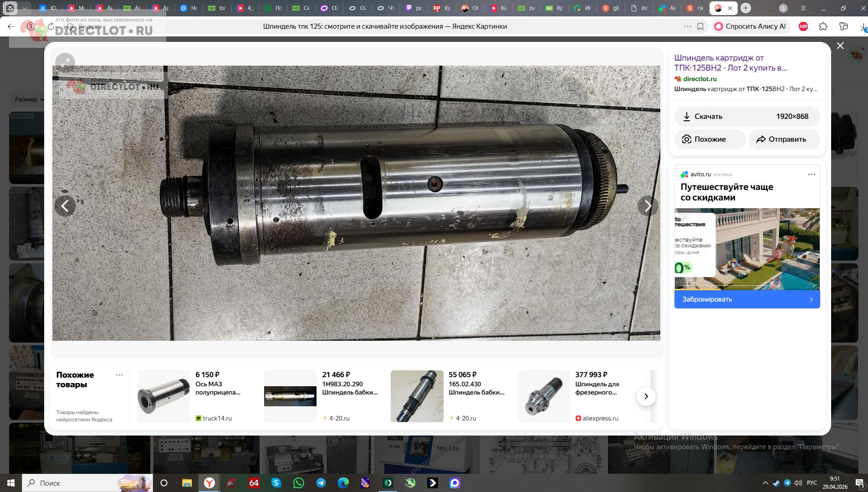The width and height of the screenshot is (868, 492).
Task: Open the Ось МАЗ product thumbnail
Action: (x=164, y=396)
